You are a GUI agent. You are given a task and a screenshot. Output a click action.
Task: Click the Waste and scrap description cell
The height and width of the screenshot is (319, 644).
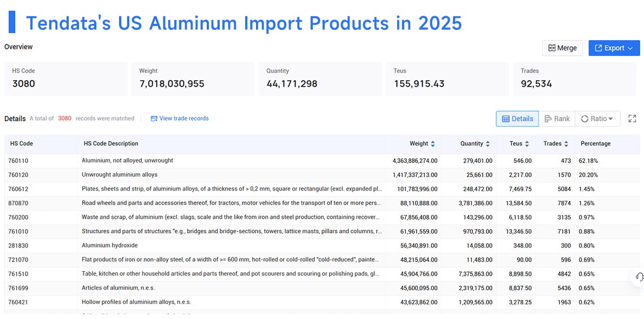[x=232, y=218]
